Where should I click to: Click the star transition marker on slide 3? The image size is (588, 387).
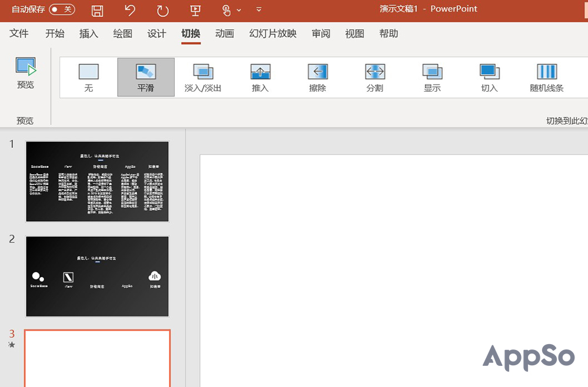point(12,345)
